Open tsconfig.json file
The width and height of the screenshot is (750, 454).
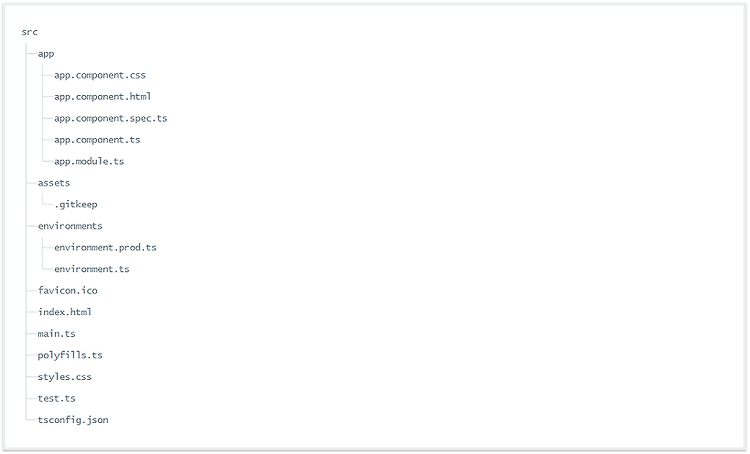(73, 420)
